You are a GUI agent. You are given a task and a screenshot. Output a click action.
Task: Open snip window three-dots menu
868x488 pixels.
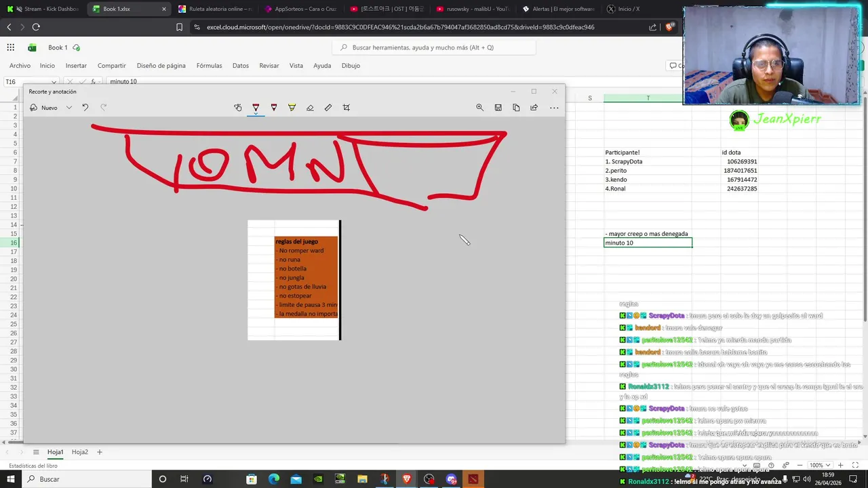(x=554, y=108)
